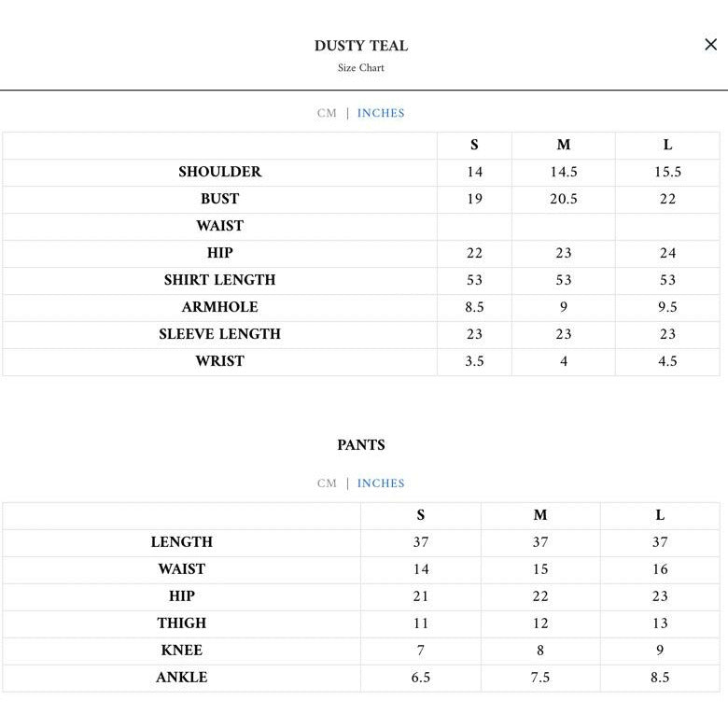Switch the pants size chart to CM
Screen dimensions: 728x728
(327, 483)
